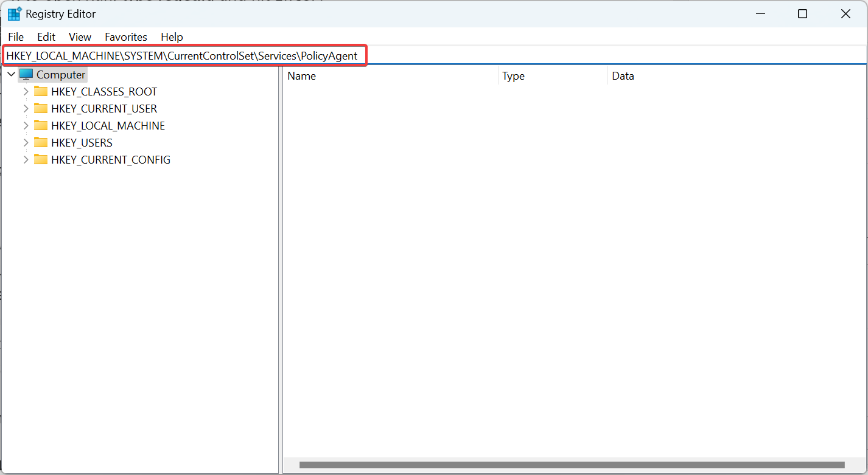
Task: Click the HKEY_CLASSES_ROOT folder icon
Action: [41, 92]
